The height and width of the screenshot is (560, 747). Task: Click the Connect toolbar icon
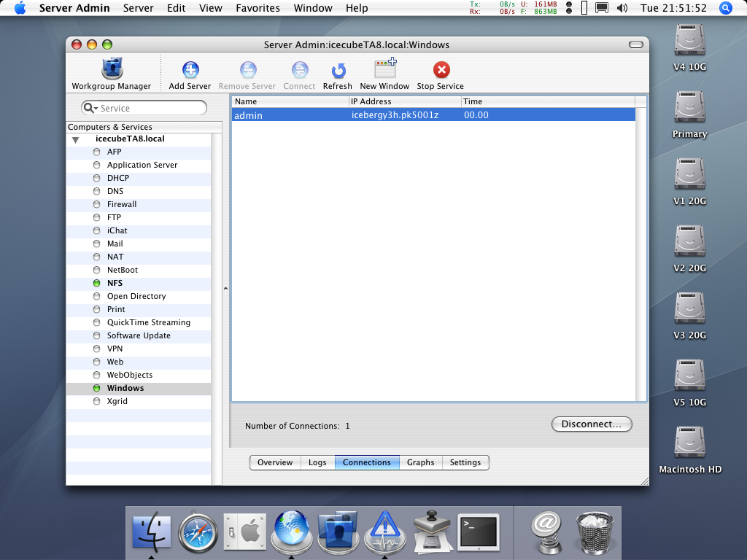coord(300,70)
